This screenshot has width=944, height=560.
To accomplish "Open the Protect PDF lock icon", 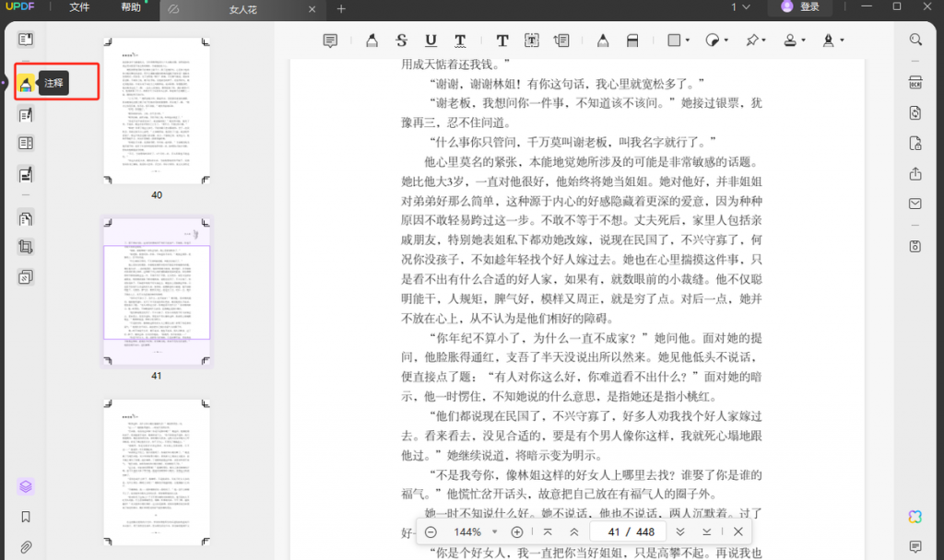I will pos(915,143).
